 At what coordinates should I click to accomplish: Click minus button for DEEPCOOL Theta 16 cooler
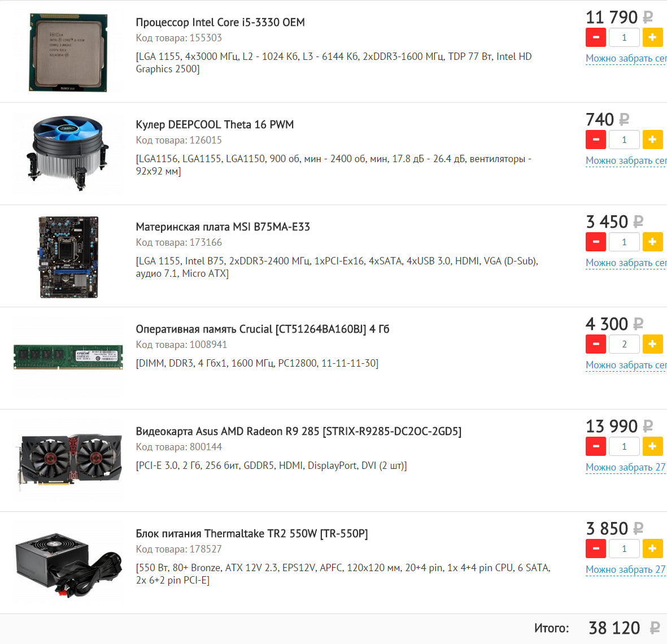(x=595, y=140)
